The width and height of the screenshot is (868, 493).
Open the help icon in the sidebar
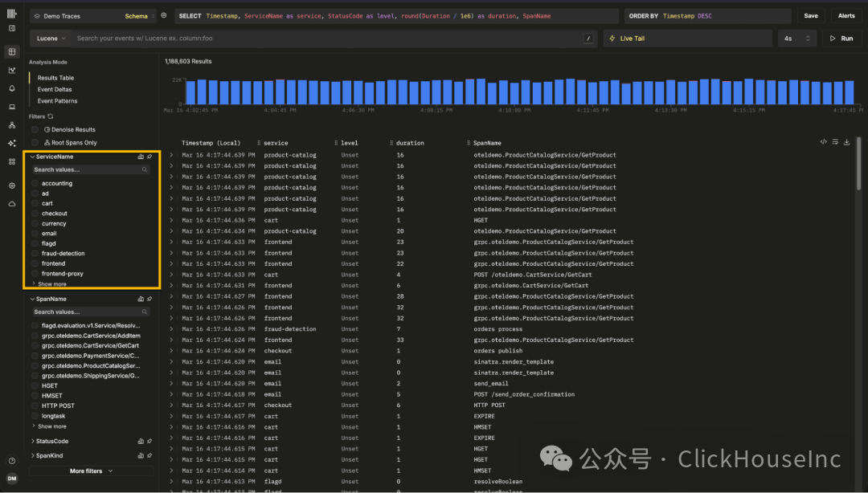pyautogui.click(x=11, y=461)
